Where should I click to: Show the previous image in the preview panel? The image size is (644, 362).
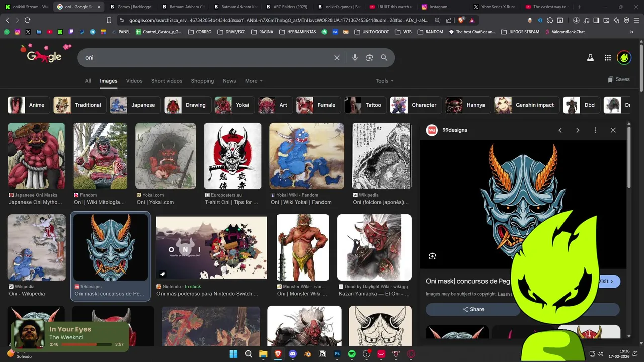click(x=560, y=130)
